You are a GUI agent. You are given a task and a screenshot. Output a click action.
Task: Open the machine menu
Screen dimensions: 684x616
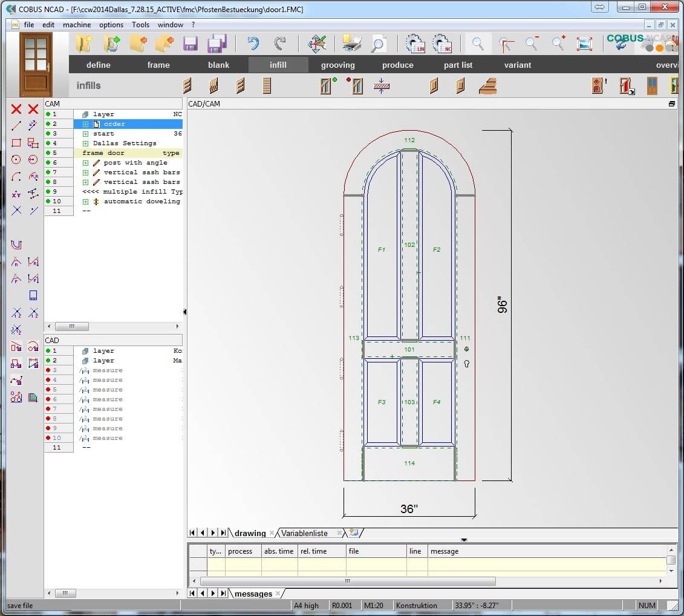[77, 25]
